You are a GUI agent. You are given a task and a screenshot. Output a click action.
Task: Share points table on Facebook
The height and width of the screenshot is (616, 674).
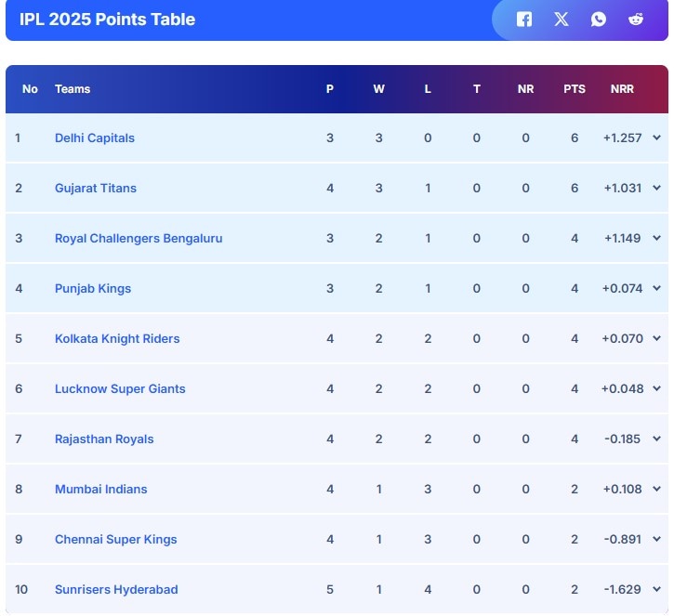pyautogui.click(x=524, y=20)
